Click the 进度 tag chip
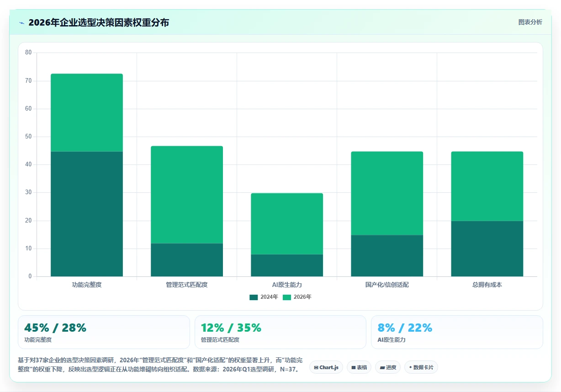The image size is (561, 392). point(388,367)
